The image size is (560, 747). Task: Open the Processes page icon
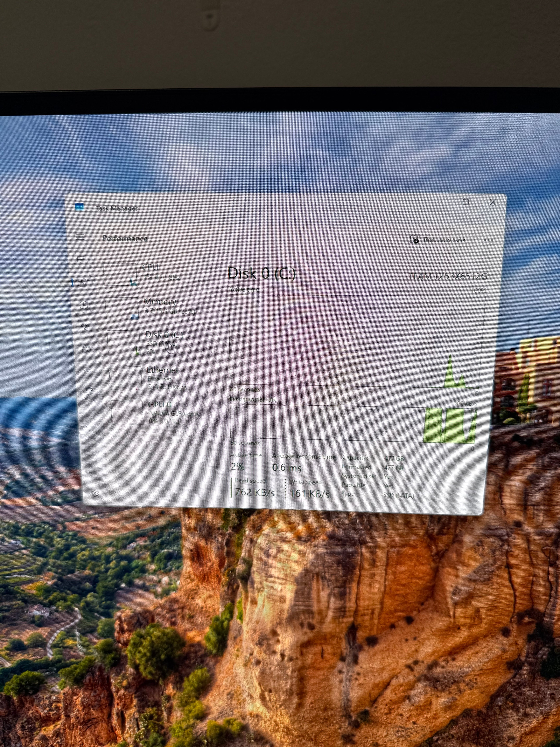tap(81, 259)
